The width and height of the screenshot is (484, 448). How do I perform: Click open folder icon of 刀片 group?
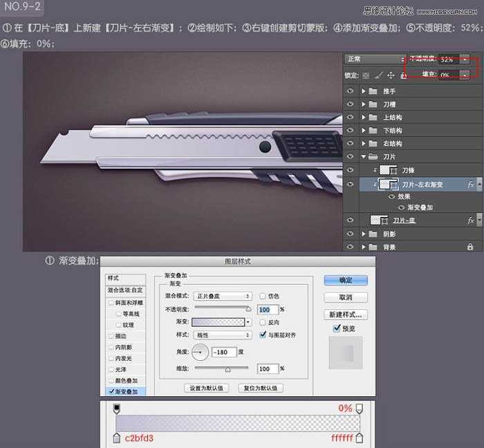coord(373,157)
